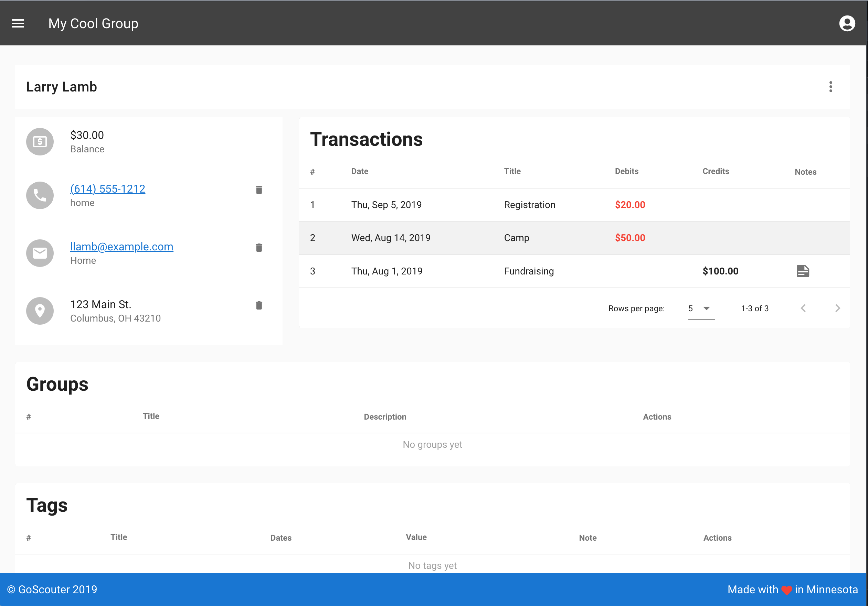The height and width of the screenshot is (606, 868).
Task: Click the $50.00 debit amount
Action: pos(630,238)
